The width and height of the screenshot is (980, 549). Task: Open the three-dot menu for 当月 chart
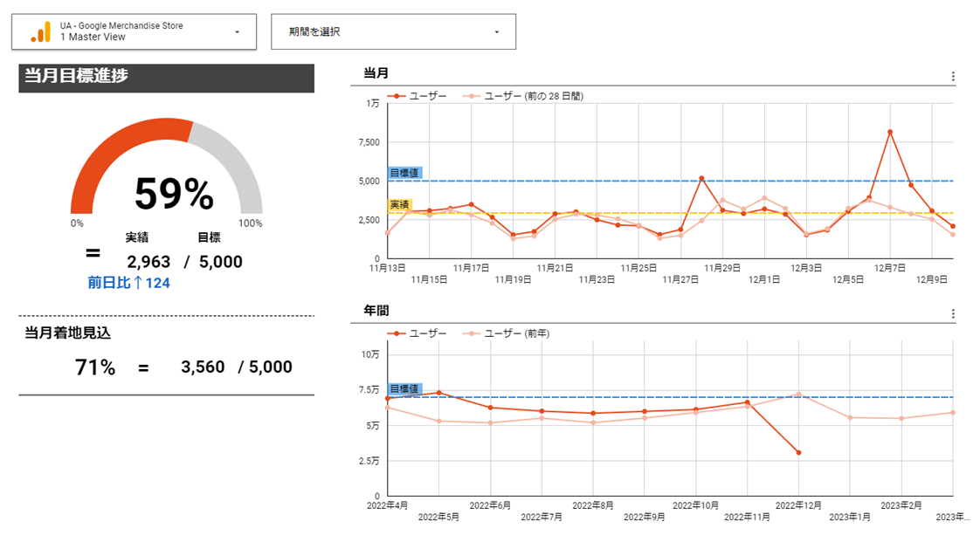pyautogui.click(x=953, y=77)
